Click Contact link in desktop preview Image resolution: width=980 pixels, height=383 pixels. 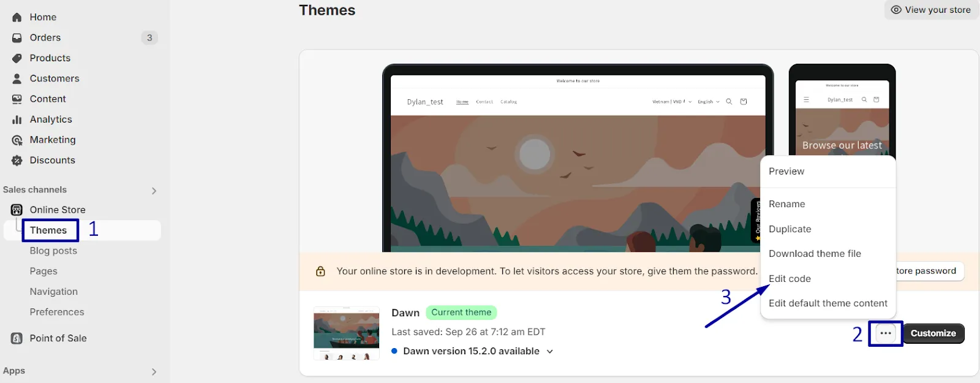[x=484, y=102]
